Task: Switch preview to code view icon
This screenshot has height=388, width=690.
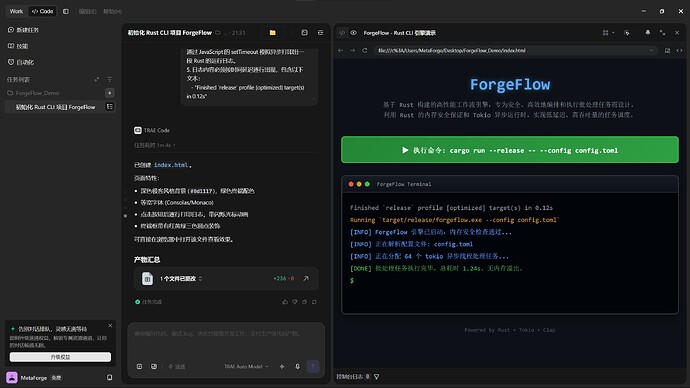Action: click(342, 33)
